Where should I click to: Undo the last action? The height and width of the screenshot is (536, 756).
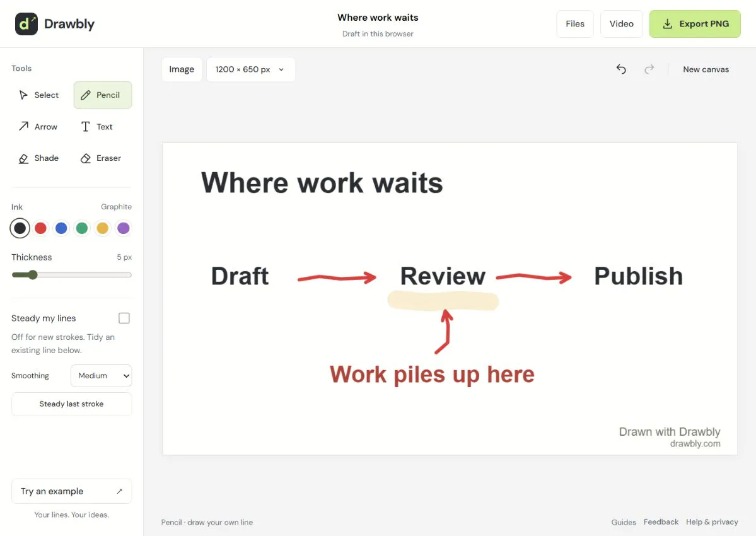tap(621, 69)
